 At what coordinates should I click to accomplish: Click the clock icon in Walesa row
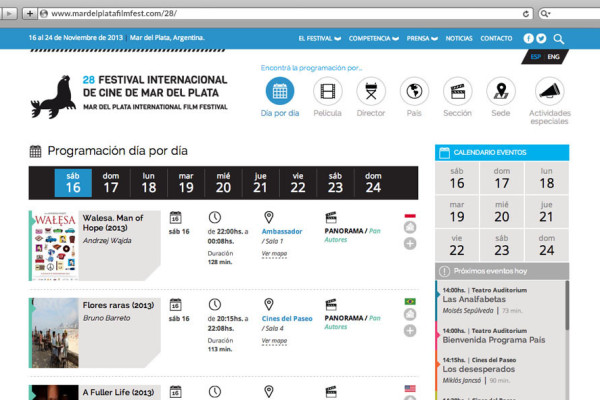click(x=215, y=217)
